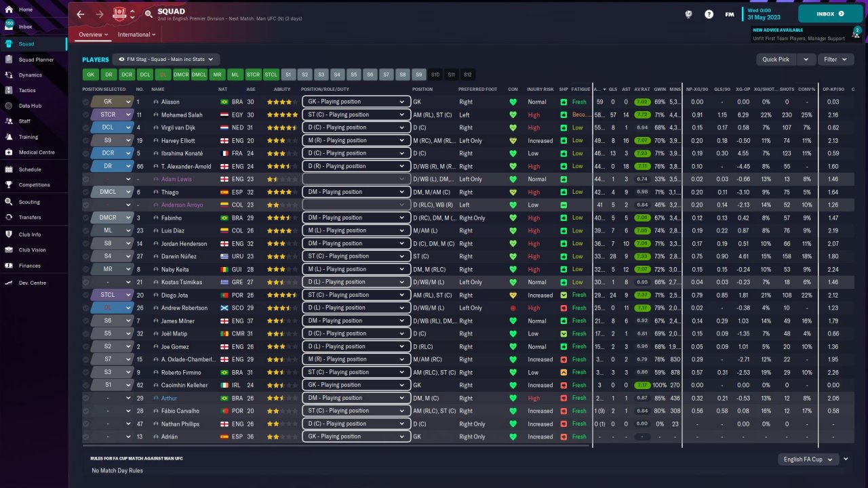The height and width of the screenshot is (488, 868).
Task: Click the Quick Pick button
Action: (776, 59)
